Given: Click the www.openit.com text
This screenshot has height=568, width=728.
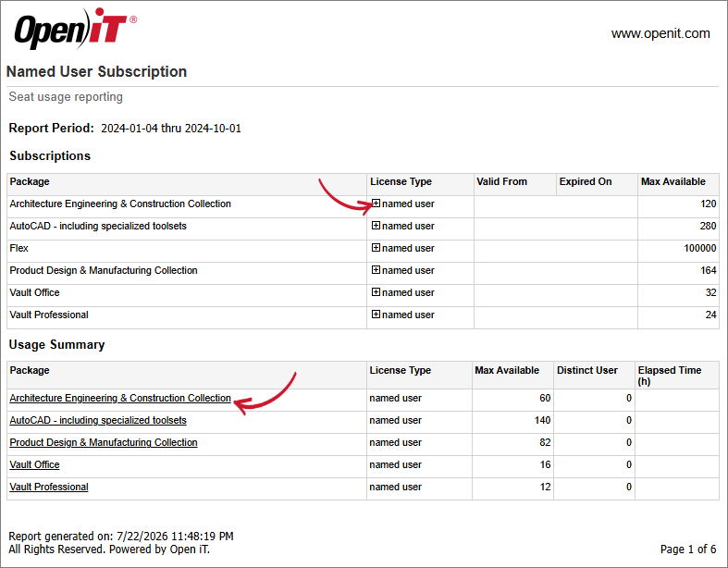Looking at the screenshot, I should pos(660,33).
